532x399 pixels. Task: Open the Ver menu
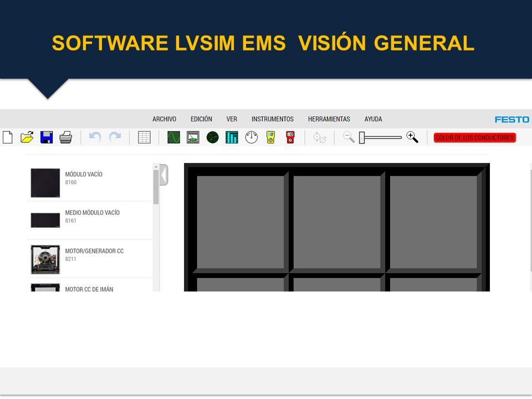[232, 119]
